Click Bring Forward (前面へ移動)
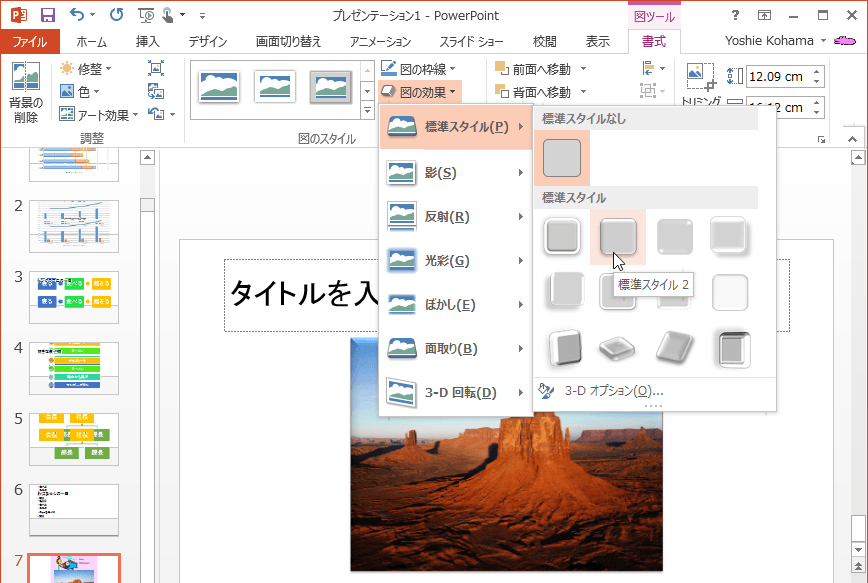This screenshot has height=583, width=868. coord(533,69)
